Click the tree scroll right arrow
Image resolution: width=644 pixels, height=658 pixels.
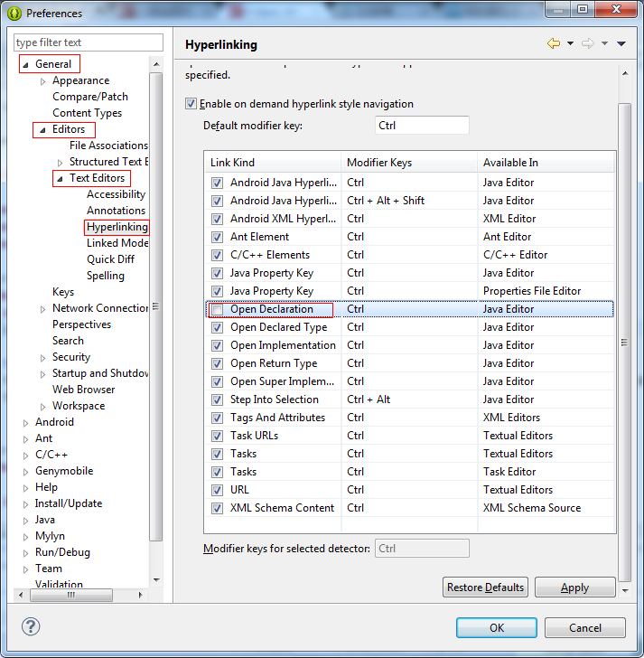point(141,595)
